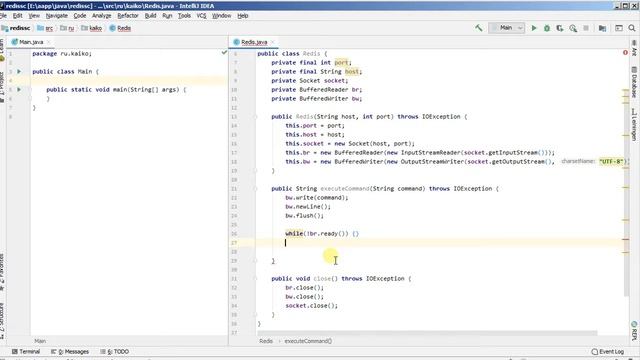Open Project Structure icon in toolbar
Image resolution: width=640 pixels, height=360 pixels.
[602, 28]
